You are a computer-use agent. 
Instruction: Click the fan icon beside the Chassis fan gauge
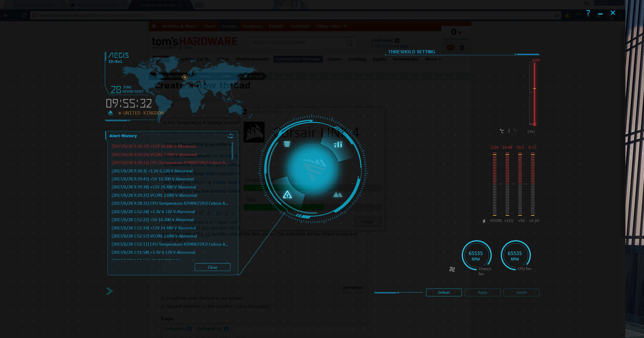click(x=452, y=269)
